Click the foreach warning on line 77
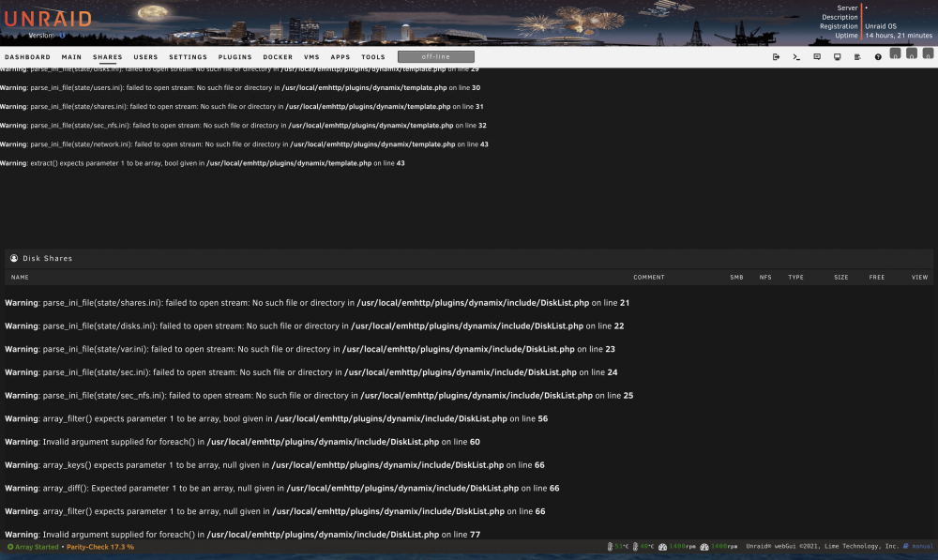Screen dimensions: 938x560 pyautogui.click(x=242, y=535)
